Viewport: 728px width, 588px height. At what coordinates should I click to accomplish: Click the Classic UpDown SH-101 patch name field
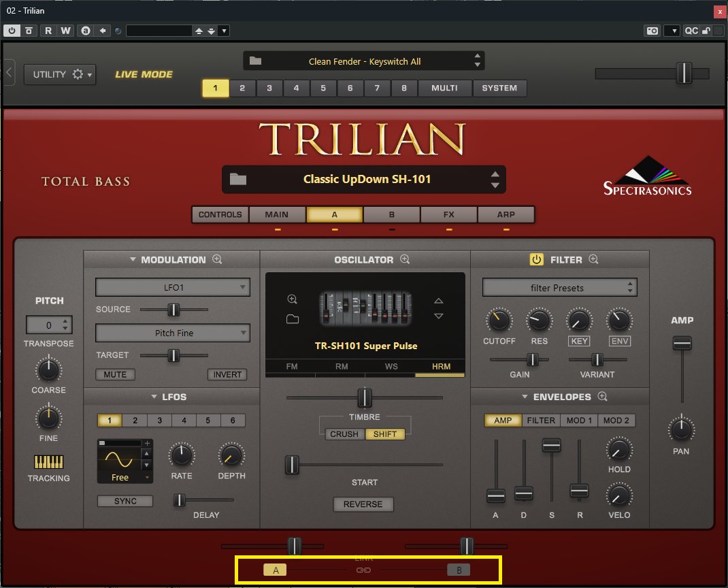pyautogui.click(x=364, y=179)
